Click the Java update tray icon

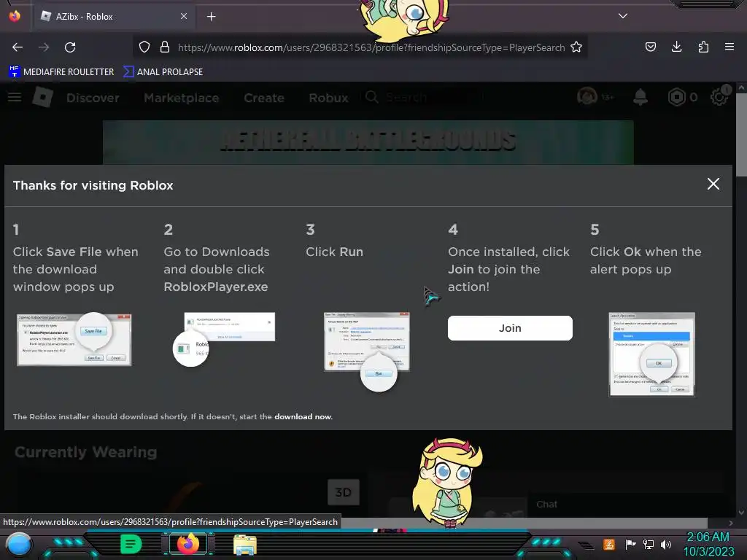[609, 544]
